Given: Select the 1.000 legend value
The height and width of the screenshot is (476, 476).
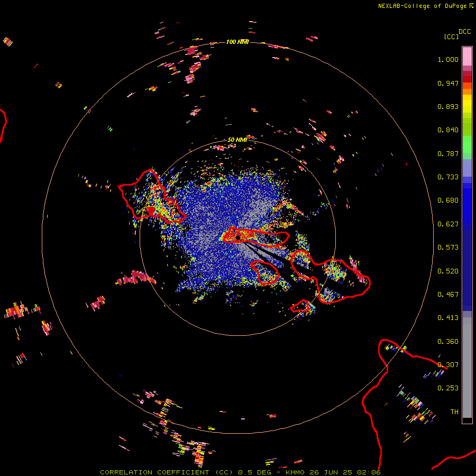Looking at the screenshot, I should coord(448,59).
